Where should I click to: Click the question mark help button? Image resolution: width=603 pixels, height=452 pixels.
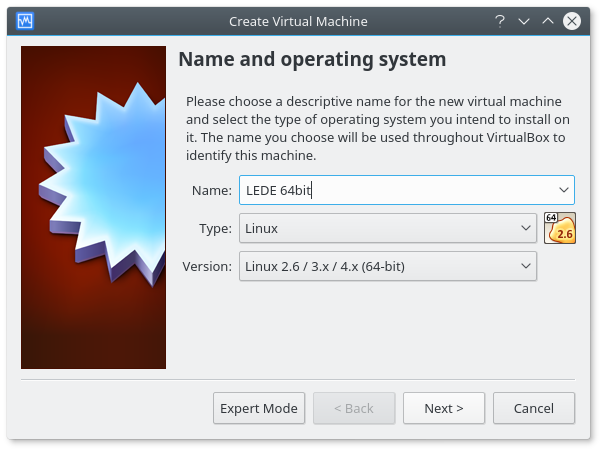tap(500, 21)
